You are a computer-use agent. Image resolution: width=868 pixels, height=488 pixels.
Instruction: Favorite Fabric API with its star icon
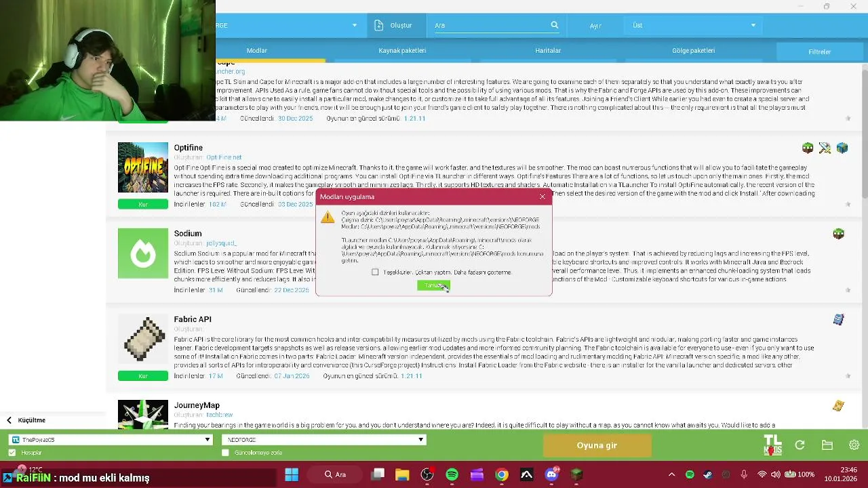(x=848, y=375)
